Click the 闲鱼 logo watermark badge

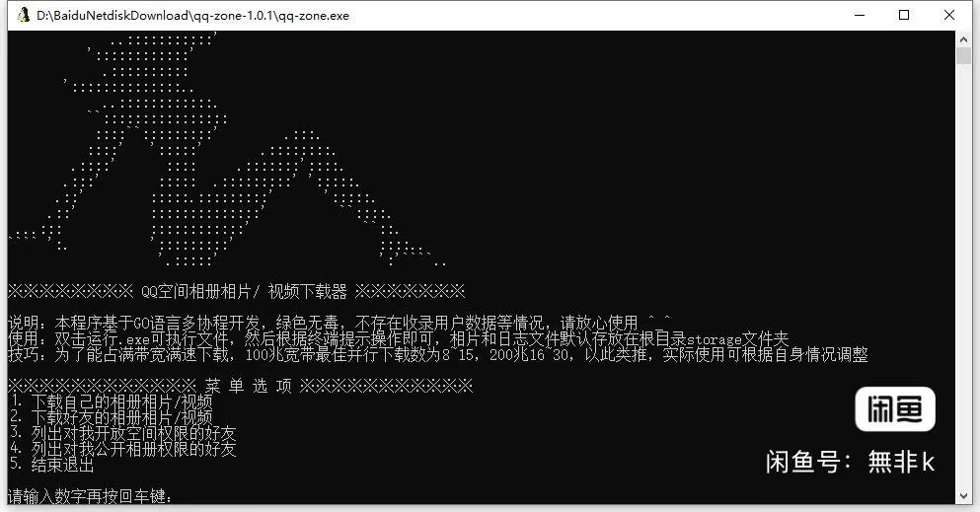click(895, 409)
